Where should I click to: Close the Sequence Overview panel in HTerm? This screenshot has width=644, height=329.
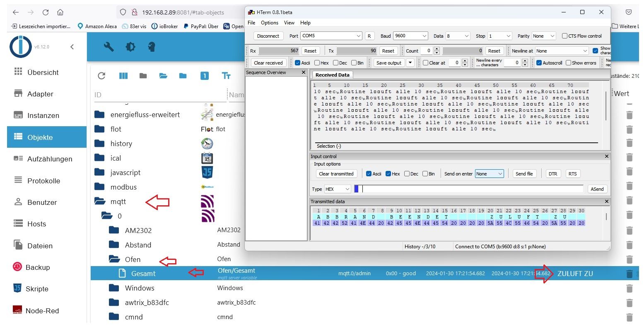[x=303, y=72]
